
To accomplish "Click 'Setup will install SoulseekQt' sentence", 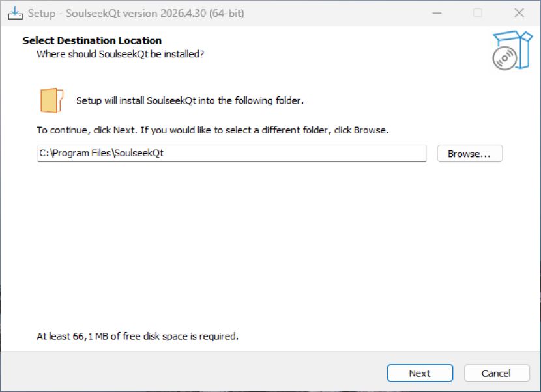I will (x=190, y=101).
